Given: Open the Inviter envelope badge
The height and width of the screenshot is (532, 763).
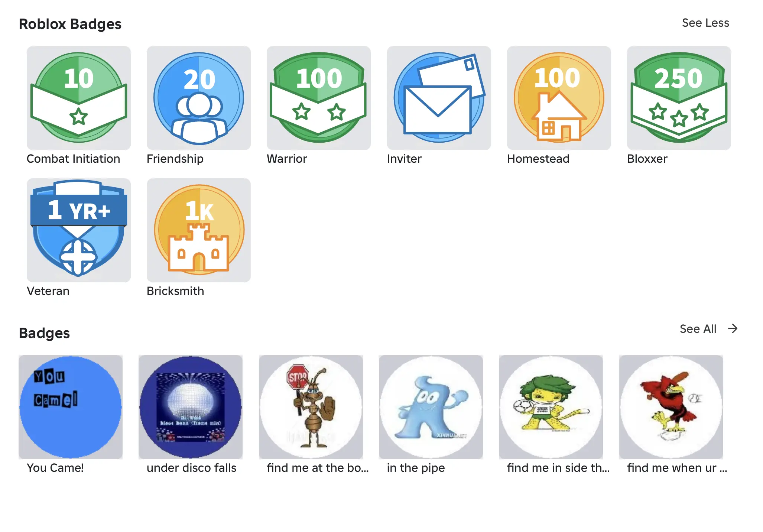Looking at the screenshot, I should tap(439, 98).
